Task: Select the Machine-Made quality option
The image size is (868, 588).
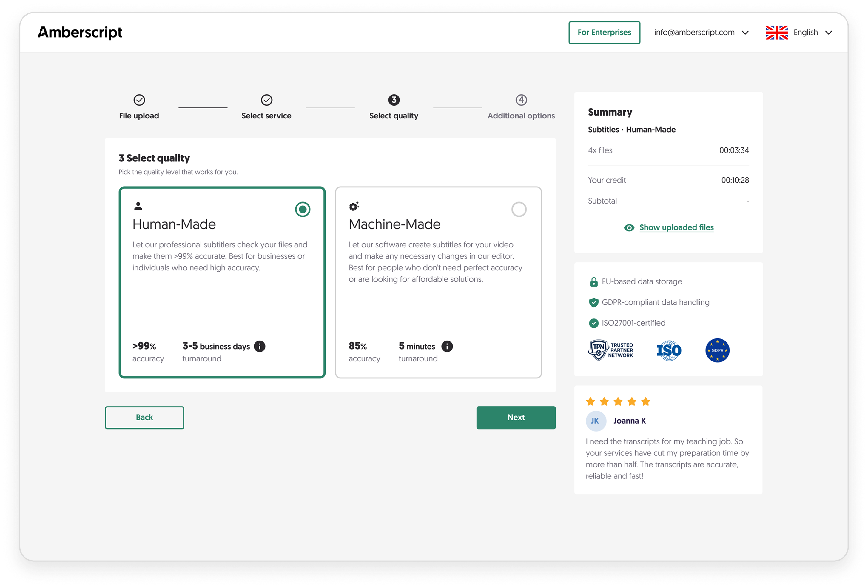Action: click(x=518, y=210)
